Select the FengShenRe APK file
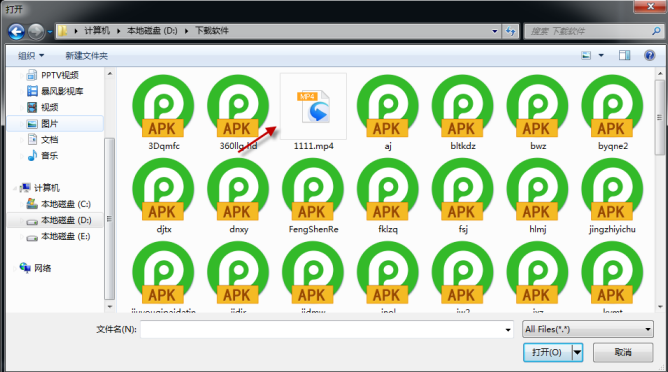668x372 pixels. pos(313,196)
